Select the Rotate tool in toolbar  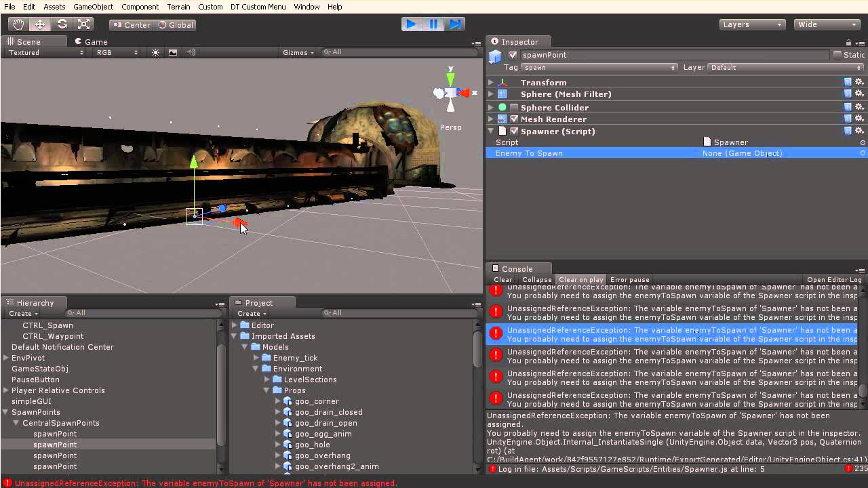[x=62, y=24]
